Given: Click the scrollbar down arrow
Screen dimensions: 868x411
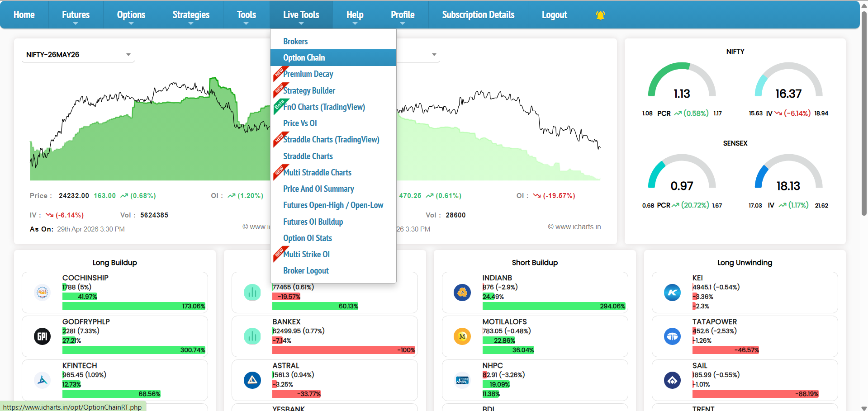Looking at the screenshot, I should pos(864,407).
